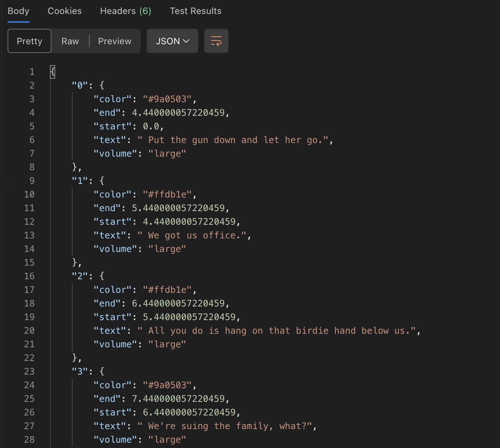The height and width of the screenshot is (448, 500).
Task: Click start value 0.0
Action: coord(151,126)
